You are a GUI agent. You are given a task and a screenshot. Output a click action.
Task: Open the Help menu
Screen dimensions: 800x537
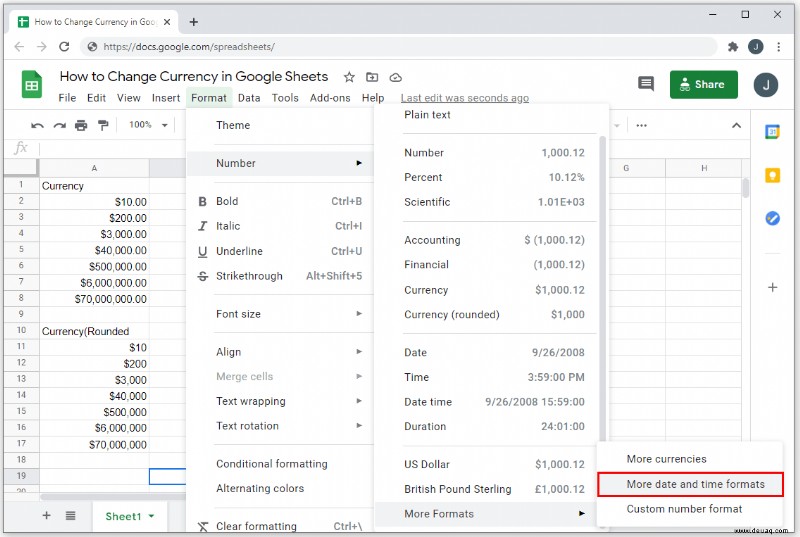(x=373, y=98)
